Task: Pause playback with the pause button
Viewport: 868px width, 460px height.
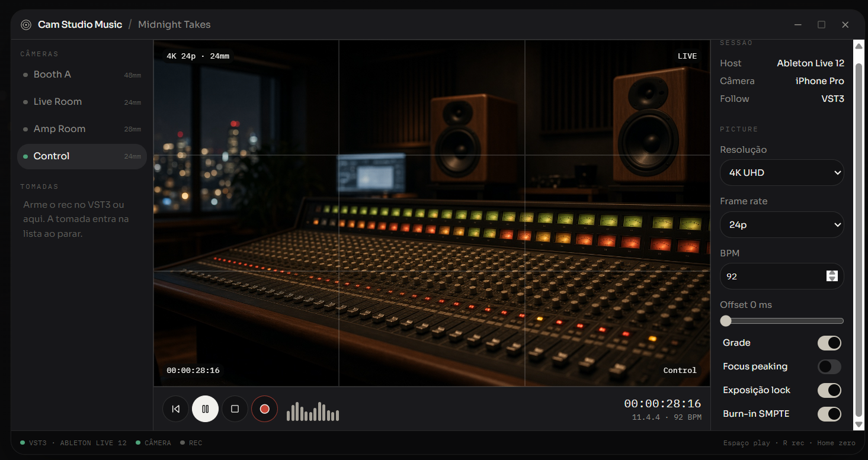Action: pyautogui.click(x=205, y=408)
